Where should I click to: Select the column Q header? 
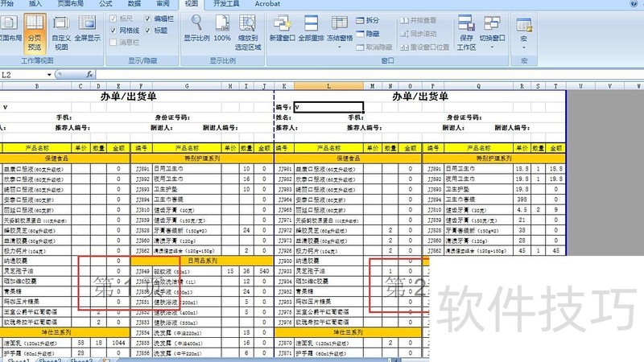[478, 86]
